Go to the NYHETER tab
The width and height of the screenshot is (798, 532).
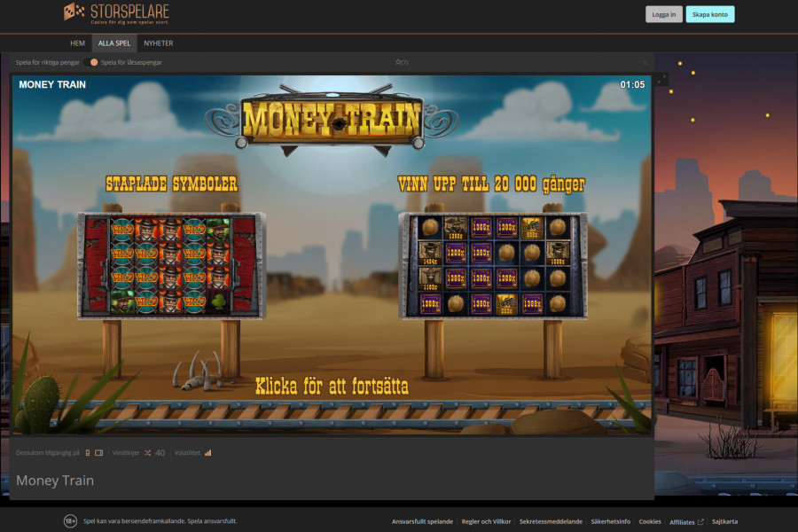point(159,43)
